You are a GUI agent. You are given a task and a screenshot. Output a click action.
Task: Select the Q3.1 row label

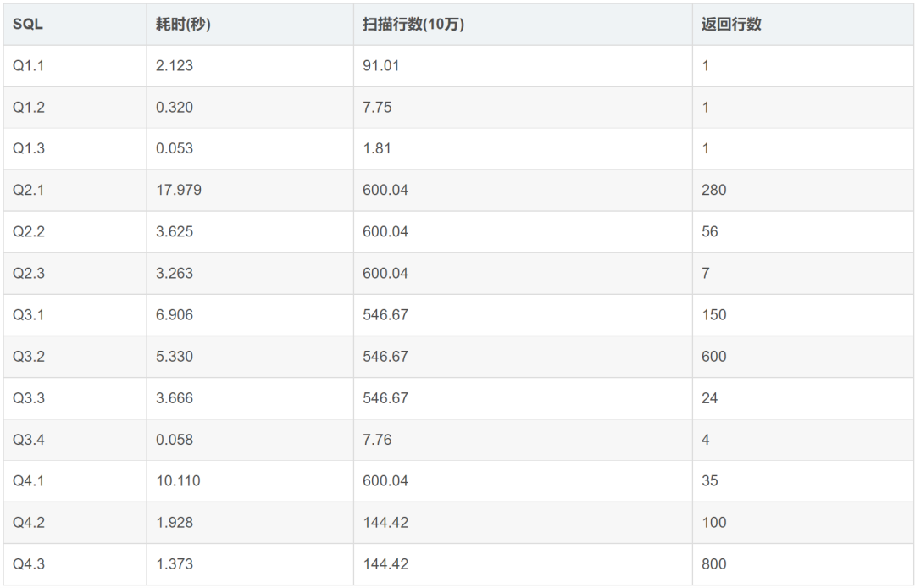28,315
